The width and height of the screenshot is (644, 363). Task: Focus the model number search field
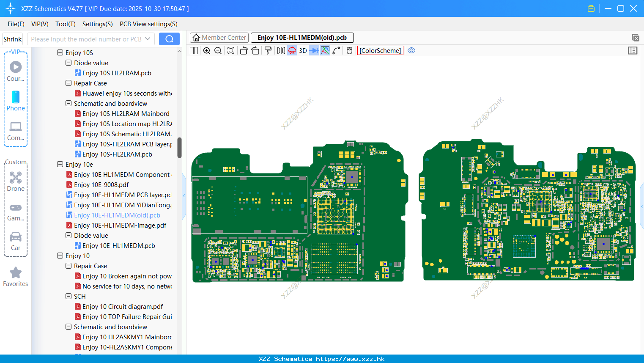[x=86, y=39]
